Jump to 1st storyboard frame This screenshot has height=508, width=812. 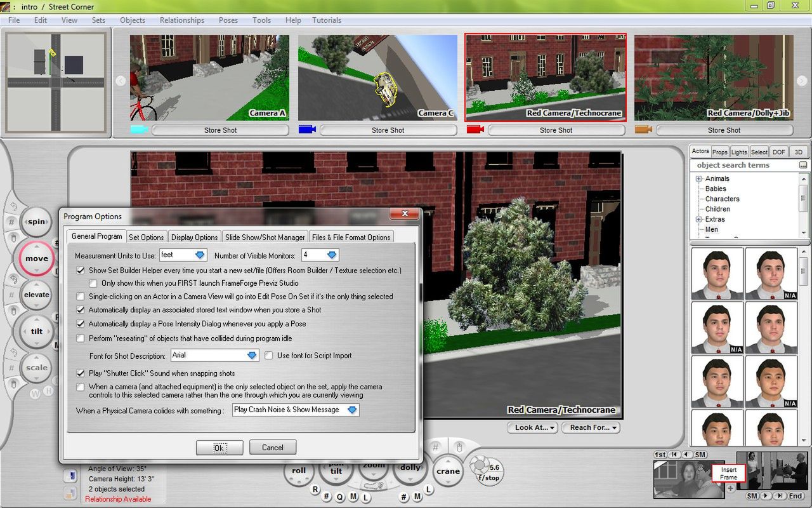tap(660, 455)
